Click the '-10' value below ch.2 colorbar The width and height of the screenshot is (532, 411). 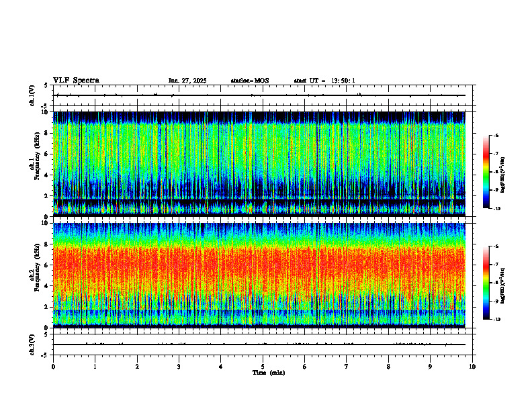[x=496, y=320]
